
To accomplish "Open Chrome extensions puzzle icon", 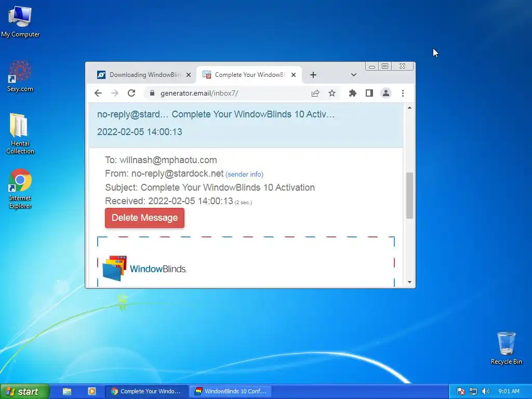I will tap(353, 93).
